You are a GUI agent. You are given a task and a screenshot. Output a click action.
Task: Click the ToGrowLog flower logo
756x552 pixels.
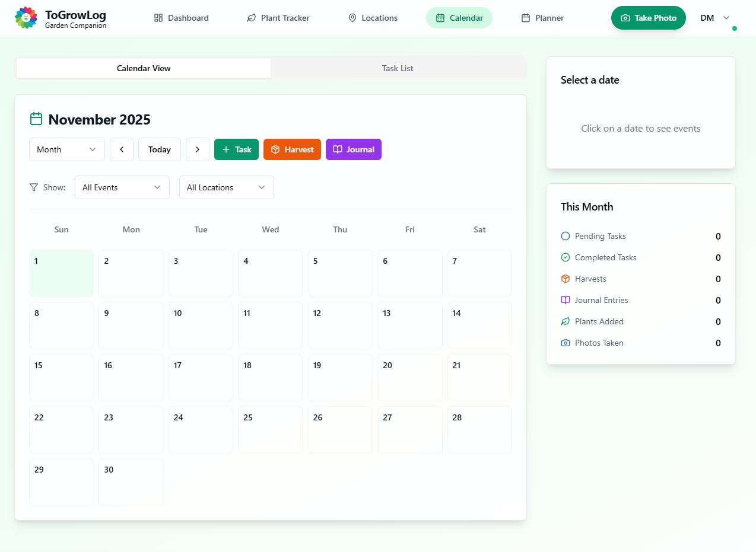click(26, 18)
